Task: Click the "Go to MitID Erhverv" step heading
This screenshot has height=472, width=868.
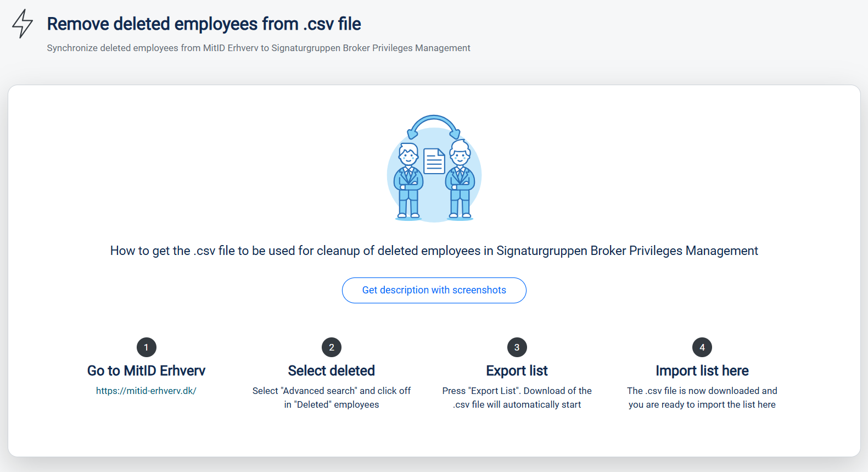Action: tap(146, 371)
